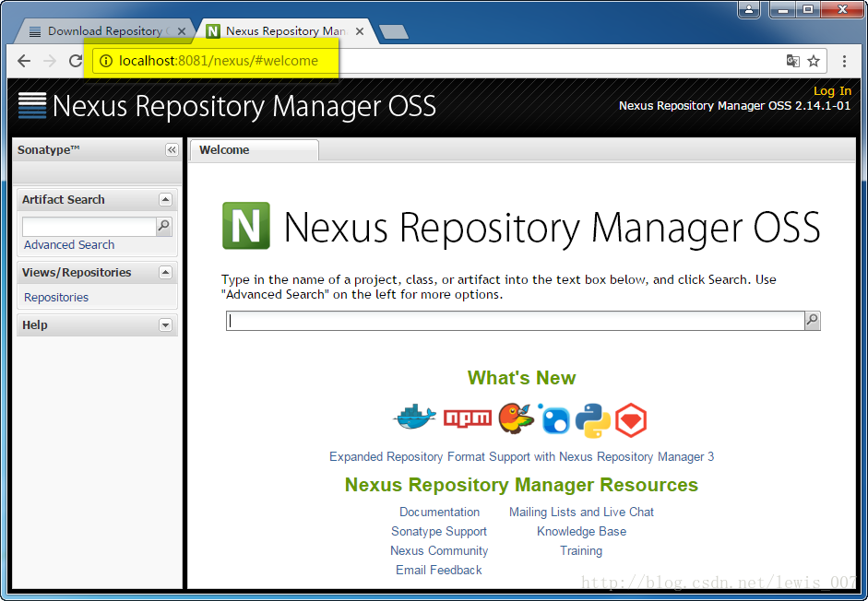Click the Python logo icon

pyautogui.click(x=593, y=420)
